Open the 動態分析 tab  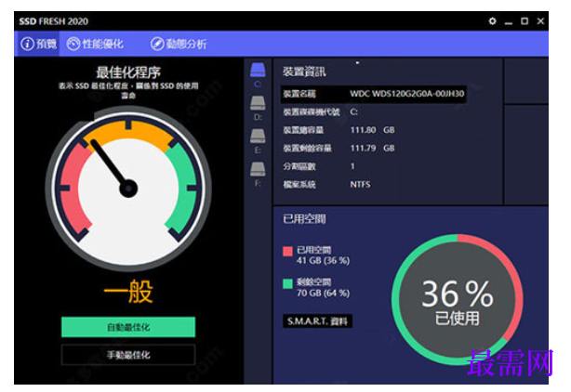[179, 44]
